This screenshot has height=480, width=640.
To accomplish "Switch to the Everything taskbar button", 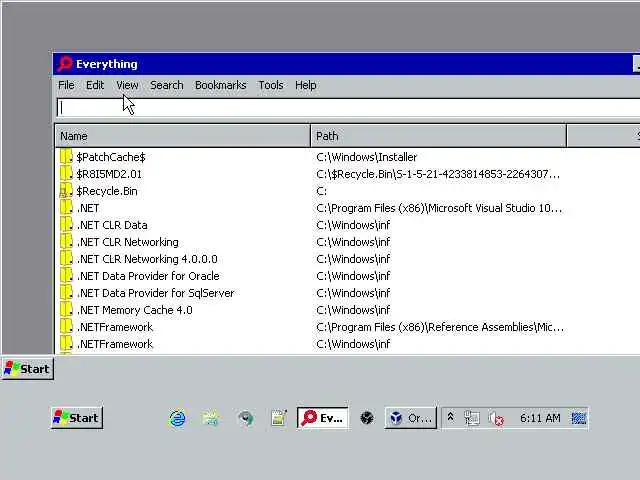I will click(x=323, y=418).
